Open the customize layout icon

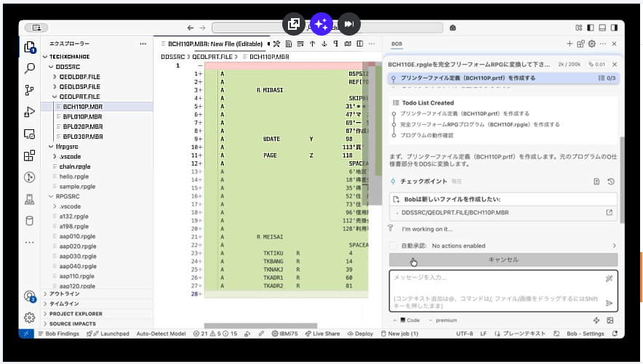pos(578,28)
